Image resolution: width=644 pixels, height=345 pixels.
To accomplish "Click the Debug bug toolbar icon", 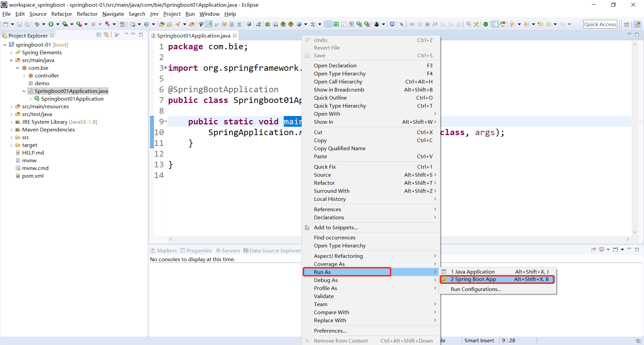I will 37,24.
